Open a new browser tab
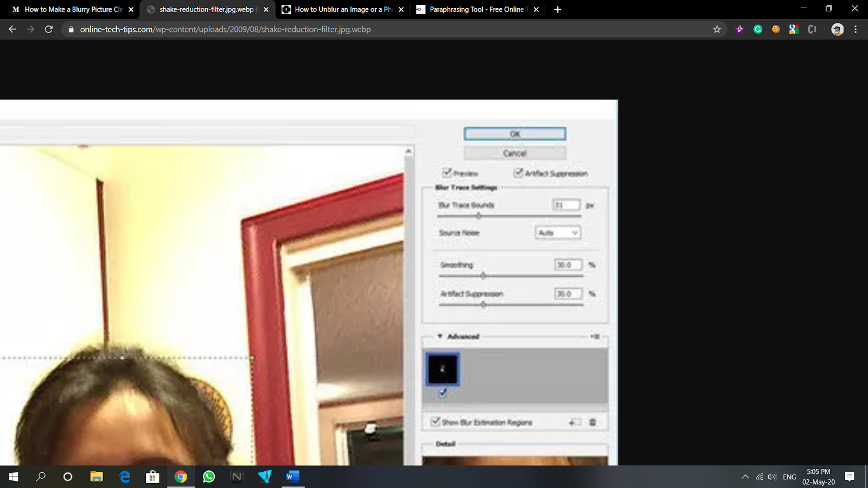The height and width of the screenshot is (488, 868). tap(558, 9)
